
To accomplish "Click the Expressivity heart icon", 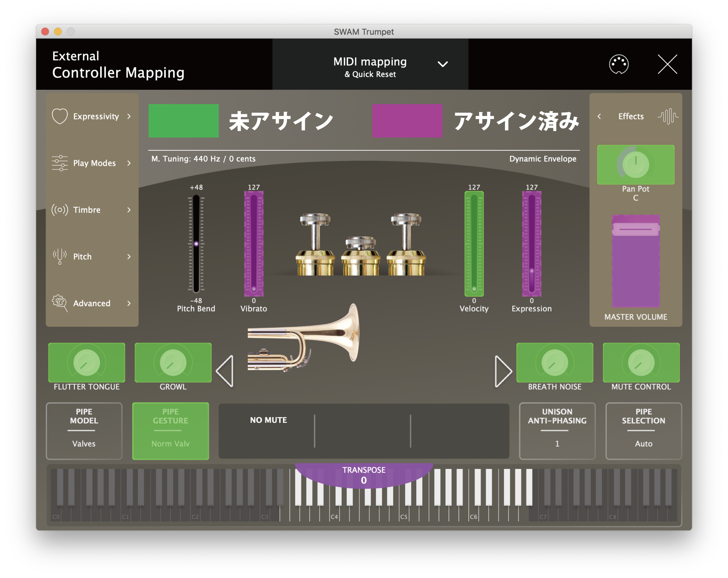I will [x=60, y=116].
